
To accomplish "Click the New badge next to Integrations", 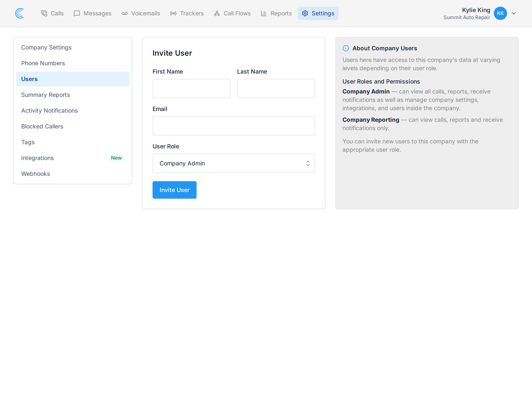I will point(116,158).
